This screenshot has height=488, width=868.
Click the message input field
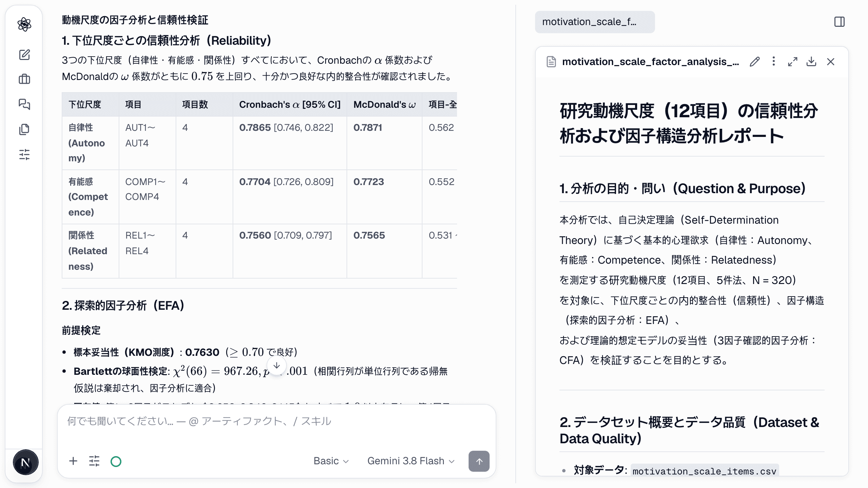(276, 421)
